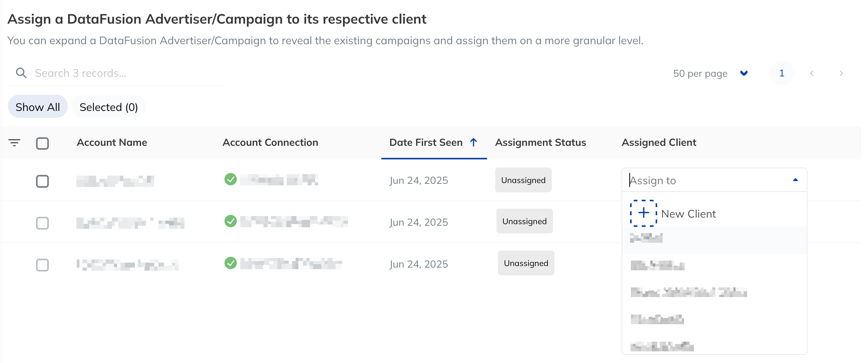Select the second blurred client option in the list

714,266
